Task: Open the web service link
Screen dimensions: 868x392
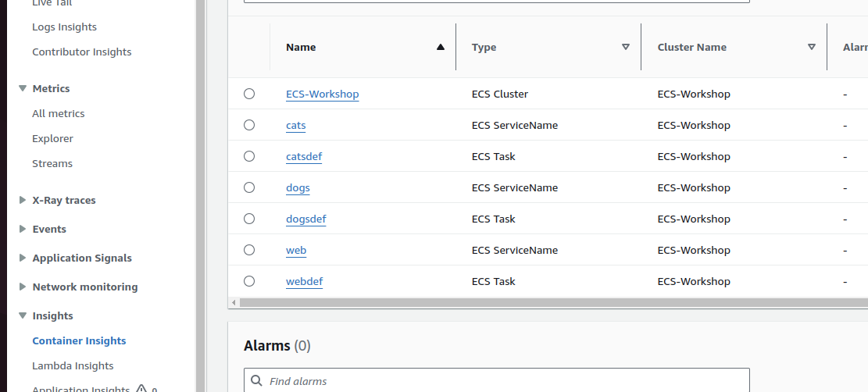Action: 296,250
